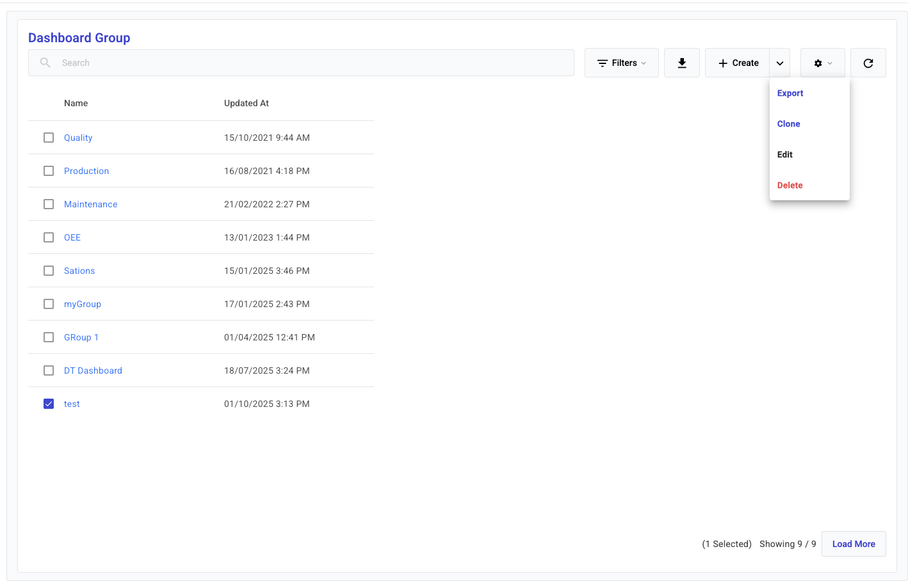Expand the Create dropdown arrow
Image resolution: width=908 pixels, height=588 pixels.
(x=779, y=63)
